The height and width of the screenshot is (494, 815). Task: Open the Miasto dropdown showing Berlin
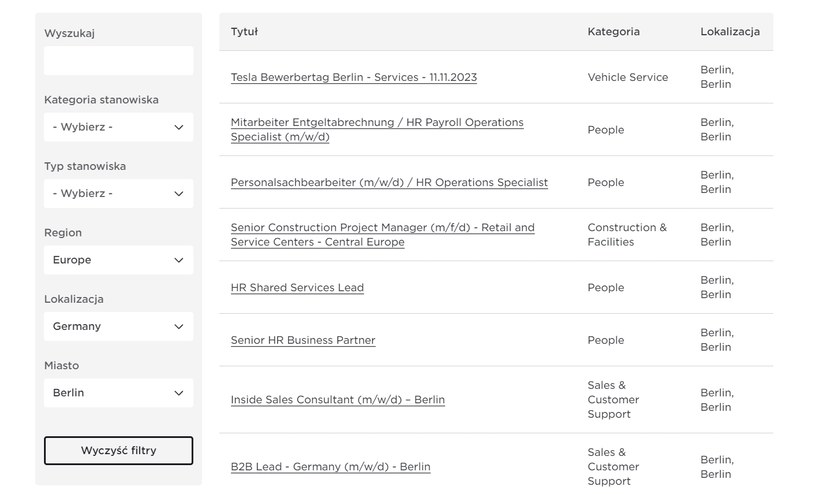click(x=119, y=393)
